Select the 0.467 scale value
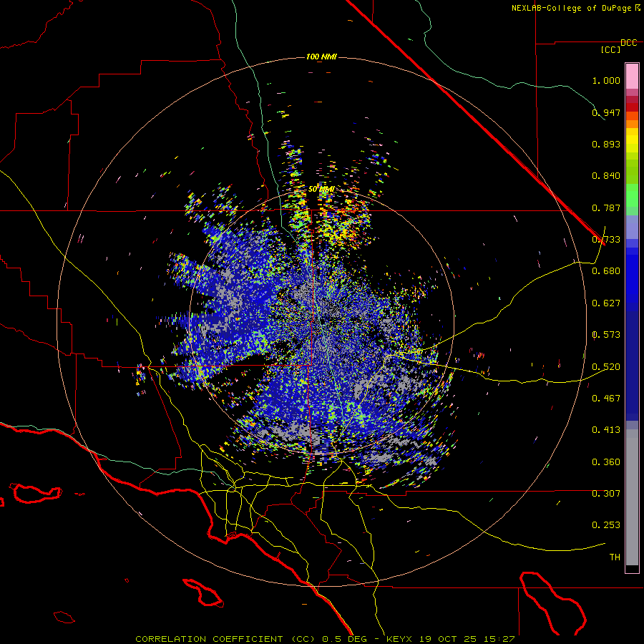Image resolution: width=644 pixels, height=644 pixels. tap(606, 399)
